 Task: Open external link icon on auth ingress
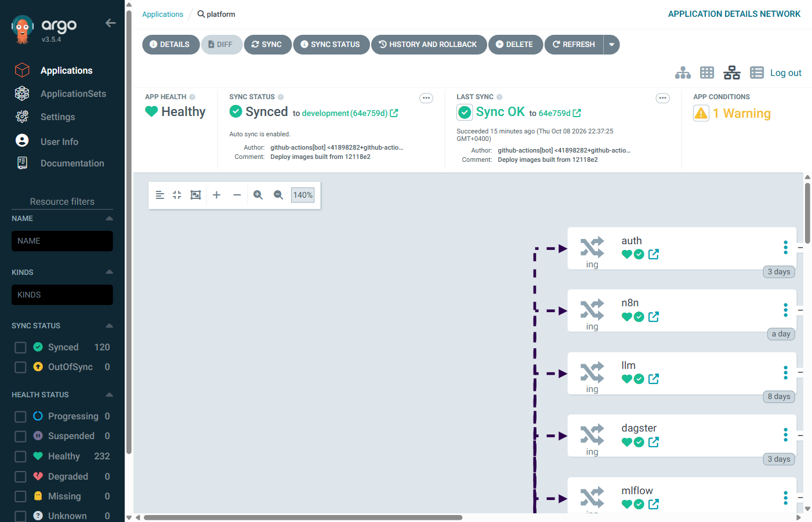[x=654, y=254]
